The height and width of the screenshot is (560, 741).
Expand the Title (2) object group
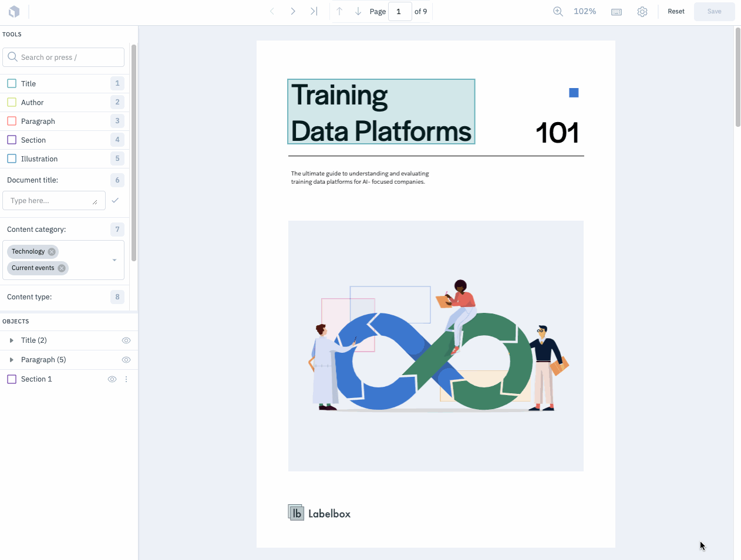[11, 340]
